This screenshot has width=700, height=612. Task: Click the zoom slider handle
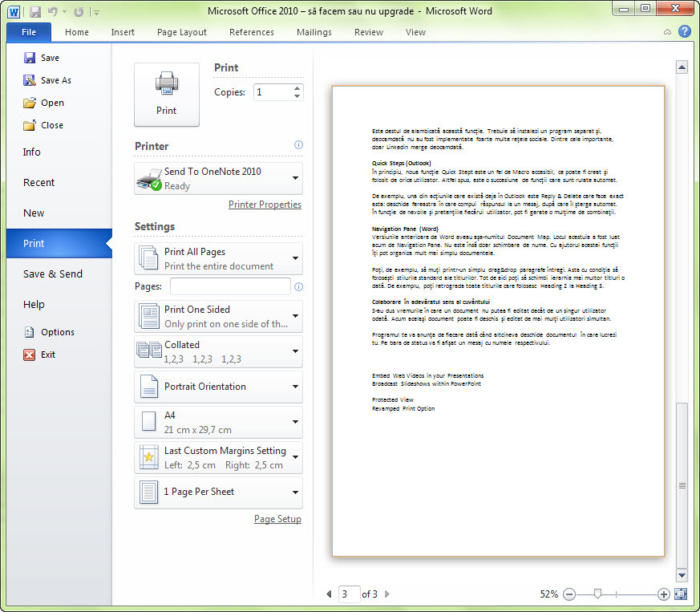click(597, 594)
